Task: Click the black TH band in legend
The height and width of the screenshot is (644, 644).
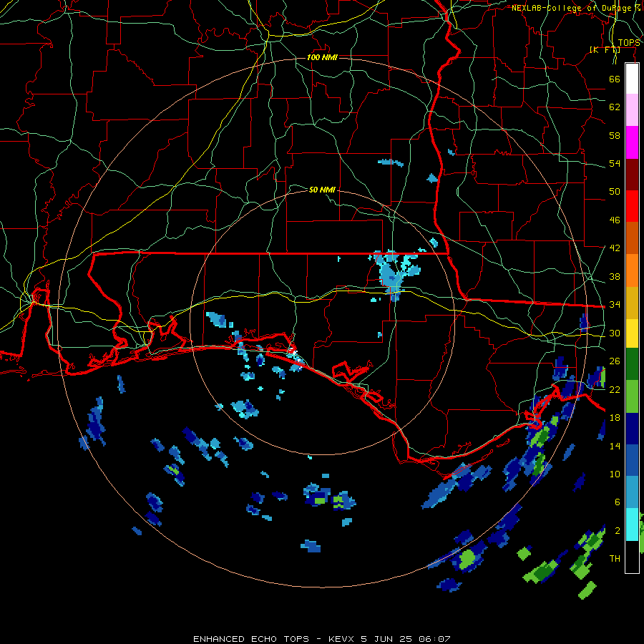Action: coord(632,557)
